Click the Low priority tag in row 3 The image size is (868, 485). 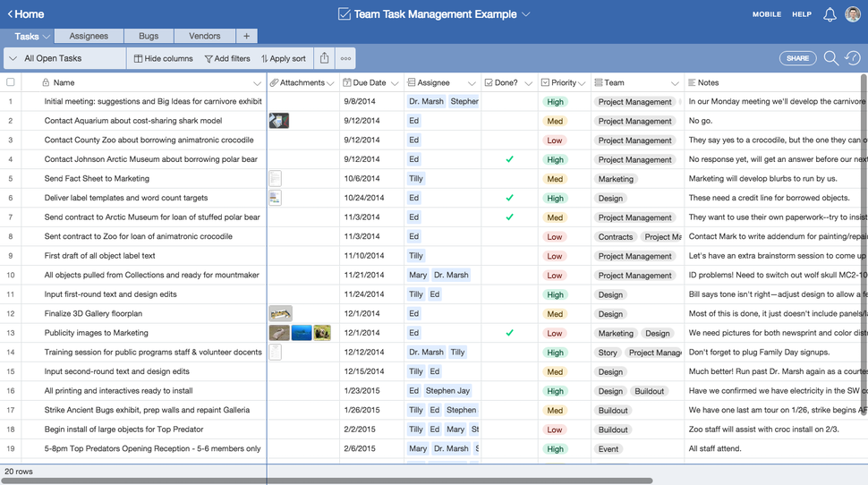pos(555,140)
